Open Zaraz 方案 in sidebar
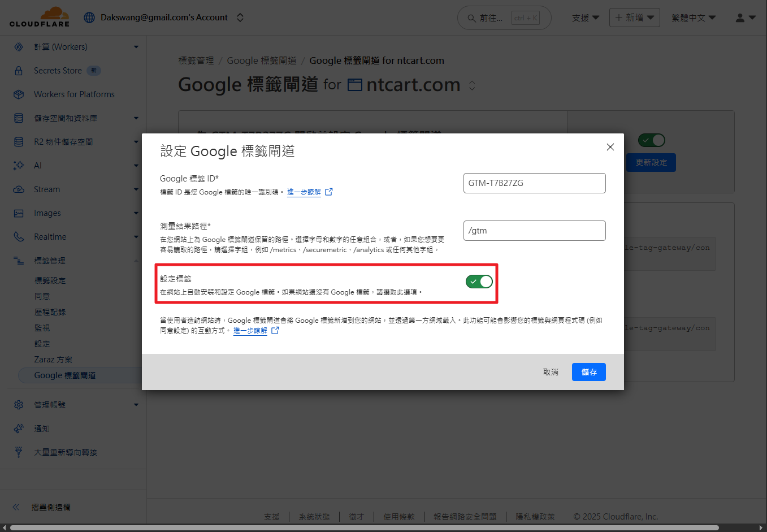The width and height of the screenshot is (767, 532). [x=53, y=360]
